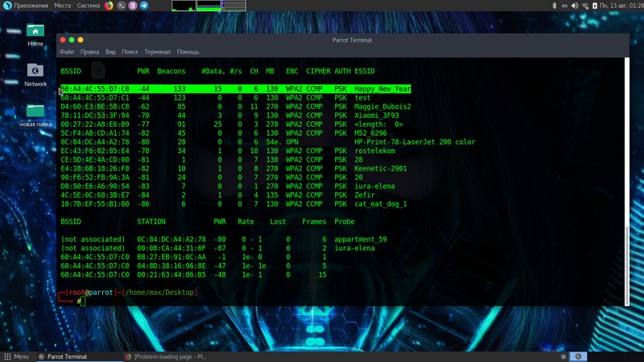Open the Home folder on the desktop
This screenshot has height=362, width=644.
(35, 34)
